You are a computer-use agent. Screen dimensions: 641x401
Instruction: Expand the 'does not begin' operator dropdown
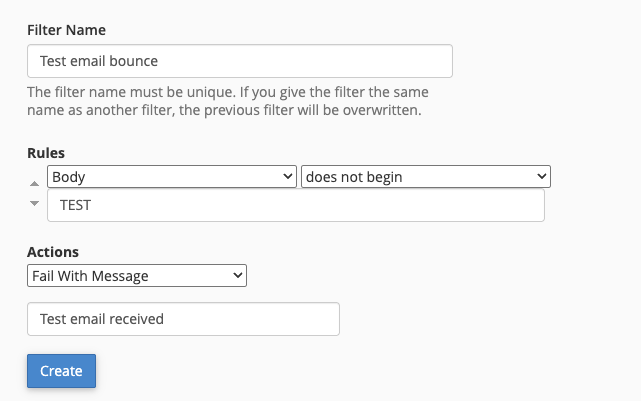tap(426, 177)
